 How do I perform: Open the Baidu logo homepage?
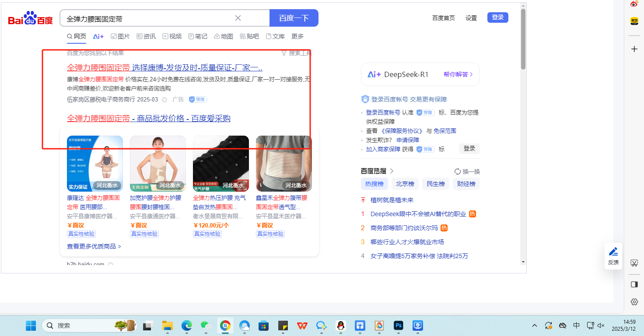pos(30,19)
